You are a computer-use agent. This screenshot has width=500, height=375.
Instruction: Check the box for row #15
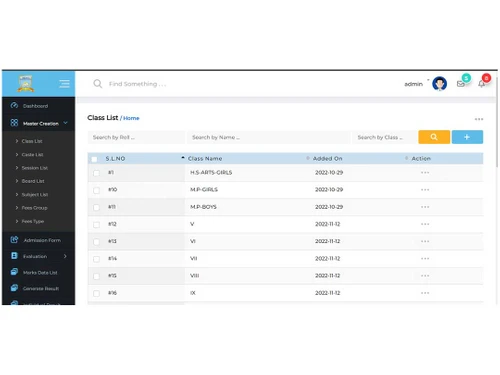tap(96, 276)
